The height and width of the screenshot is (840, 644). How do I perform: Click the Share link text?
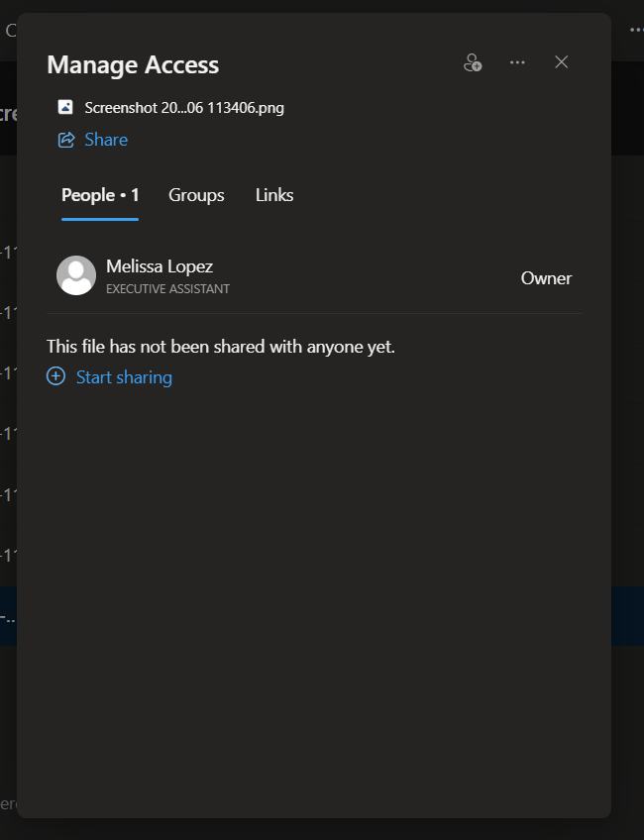click(106, 140)
